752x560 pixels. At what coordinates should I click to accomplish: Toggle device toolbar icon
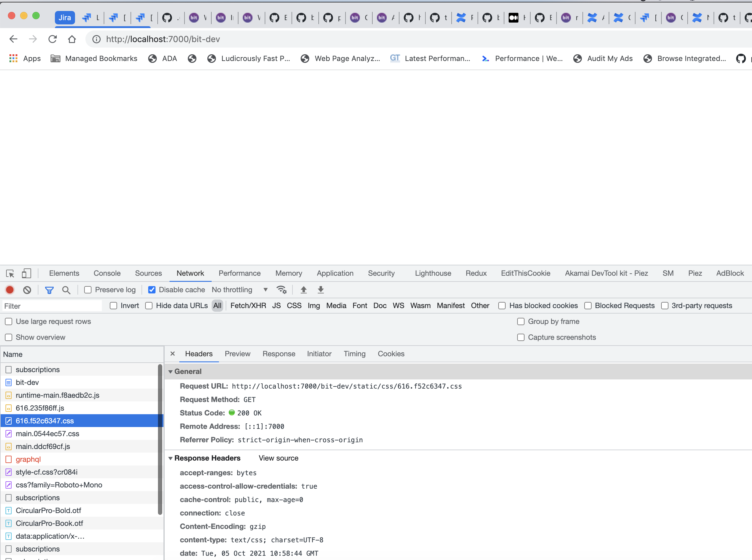coord(27,273)
